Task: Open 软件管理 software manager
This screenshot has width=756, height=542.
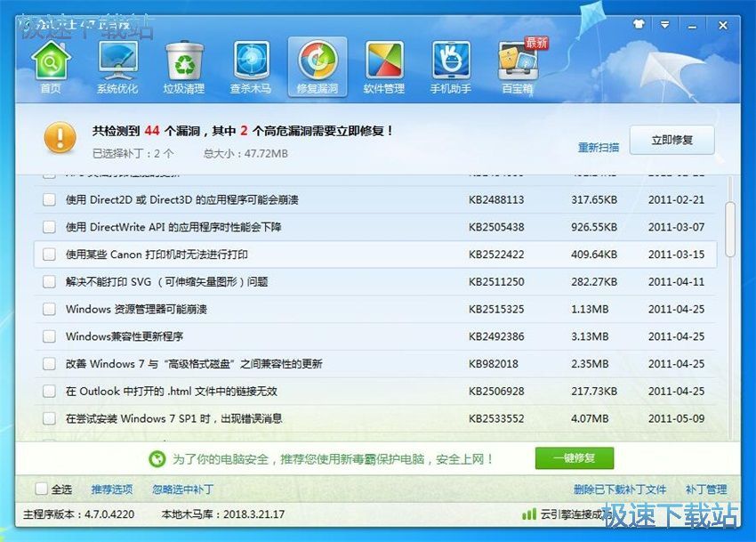Action: point(384,68)
